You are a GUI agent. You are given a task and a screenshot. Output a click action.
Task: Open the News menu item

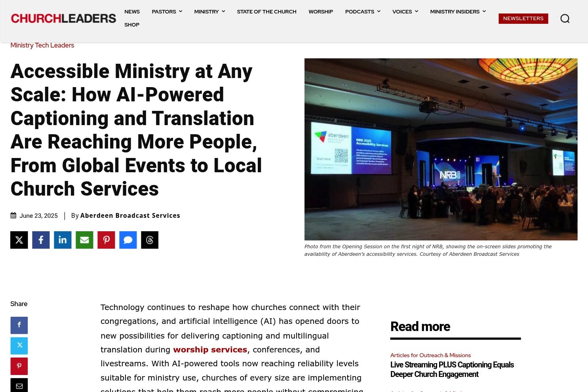pos(132,11)
